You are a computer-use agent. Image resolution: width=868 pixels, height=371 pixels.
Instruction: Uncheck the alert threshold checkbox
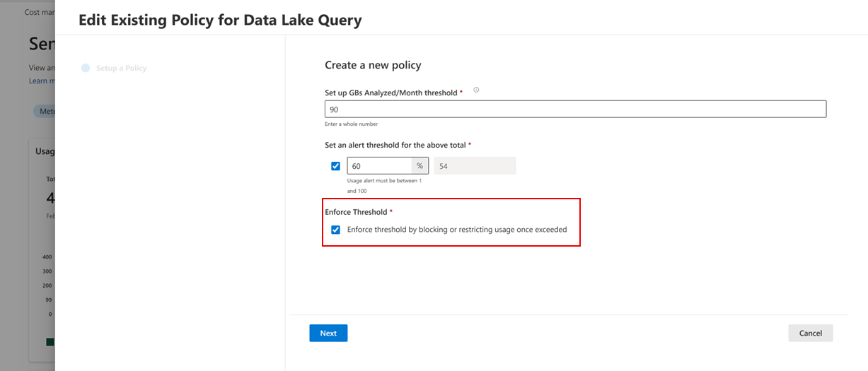[335, 166]
